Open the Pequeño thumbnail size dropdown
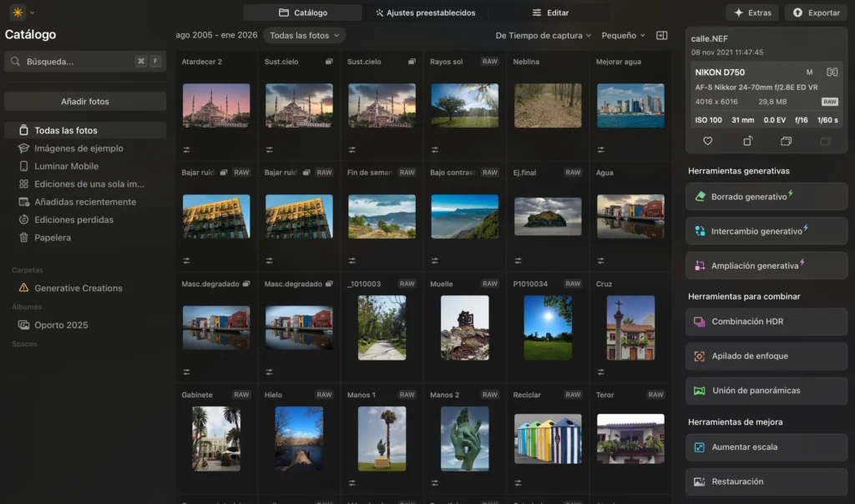855x504 pixels. coord(623,35)
